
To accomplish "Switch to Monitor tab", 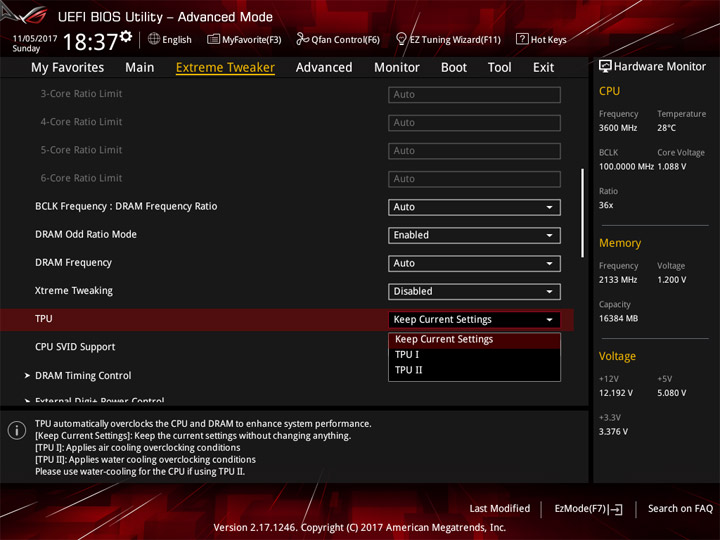I will (397, 68).
